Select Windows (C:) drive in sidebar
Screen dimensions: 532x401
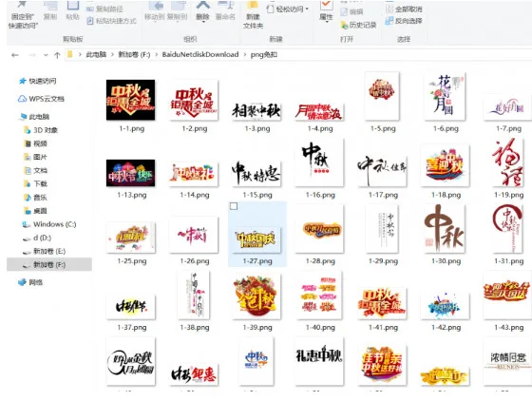tap(49, 224)
